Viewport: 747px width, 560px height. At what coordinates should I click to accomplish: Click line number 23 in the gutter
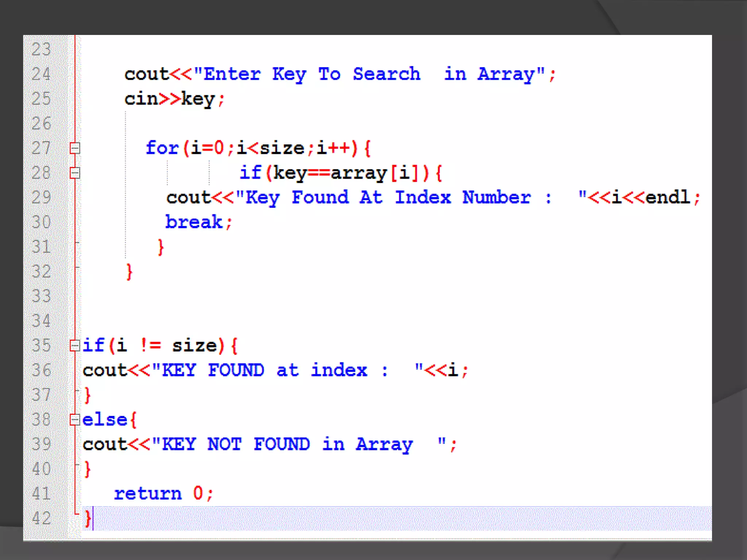point(41,49)
